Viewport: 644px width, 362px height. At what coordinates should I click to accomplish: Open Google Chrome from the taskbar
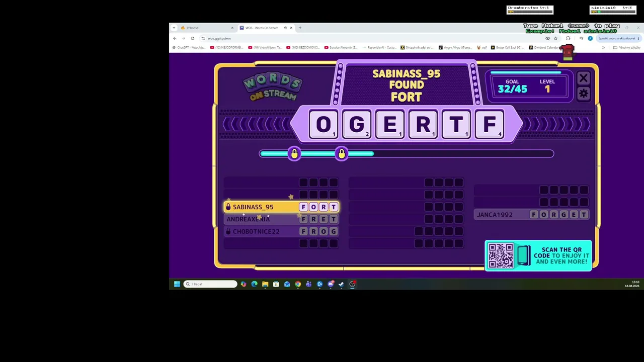(298, 284)
